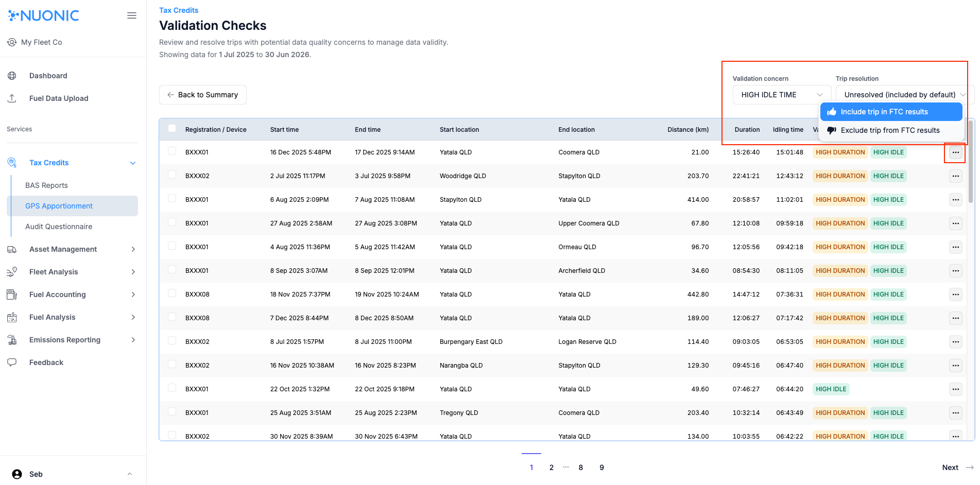The height and width of the screenshot is (485, 980).
Task: Open actions menu for 8 Jul 2025 trip
Action: click(955, 342)
